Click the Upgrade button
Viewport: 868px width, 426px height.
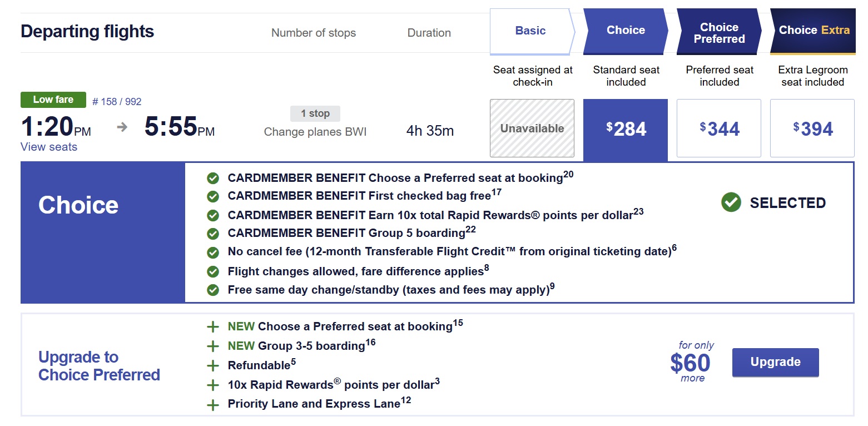coord(776,363)
